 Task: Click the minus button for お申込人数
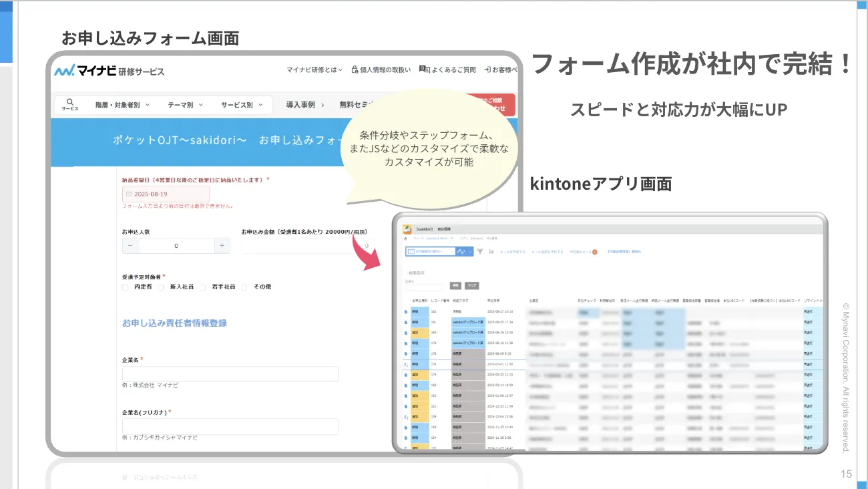pyautogui.click(x=130, y=246)
